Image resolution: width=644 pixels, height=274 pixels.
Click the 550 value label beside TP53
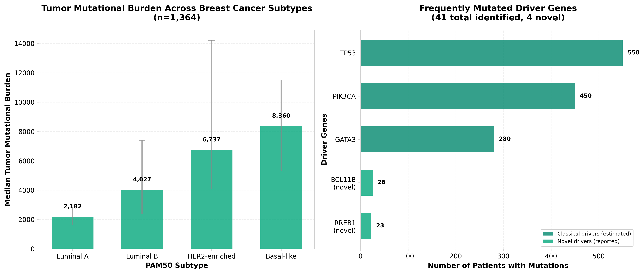tap(633, 53)
